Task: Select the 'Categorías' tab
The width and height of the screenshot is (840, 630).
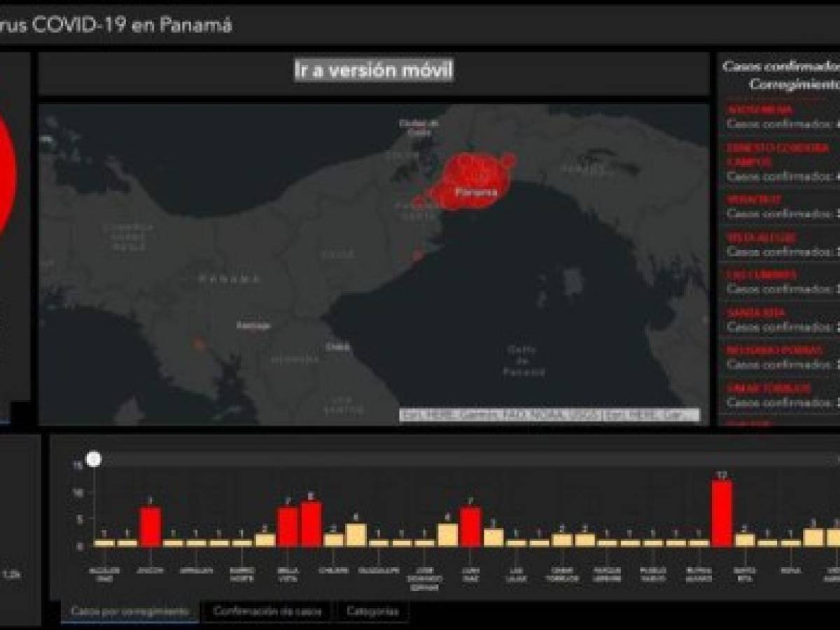Action: [x=372, y=611]
